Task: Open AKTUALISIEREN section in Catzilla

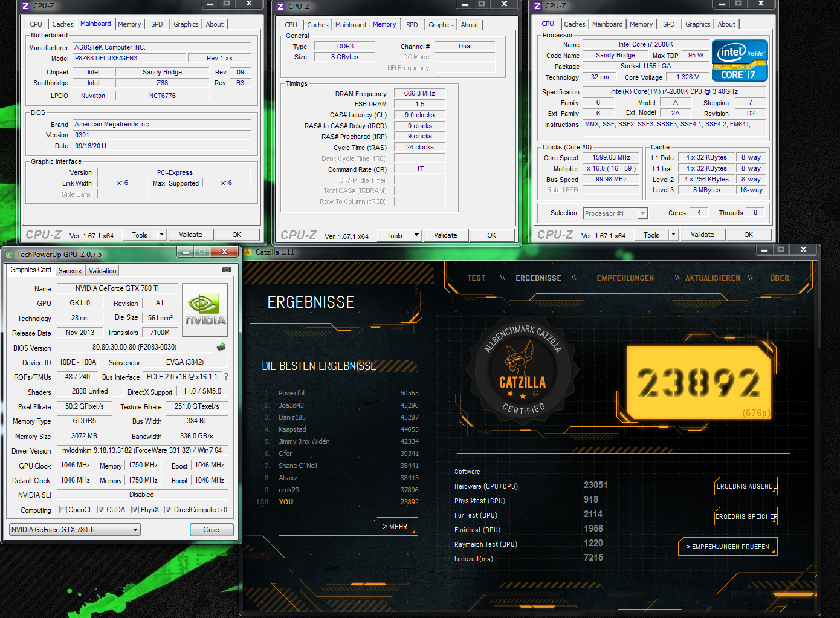Action: [712, 278]
